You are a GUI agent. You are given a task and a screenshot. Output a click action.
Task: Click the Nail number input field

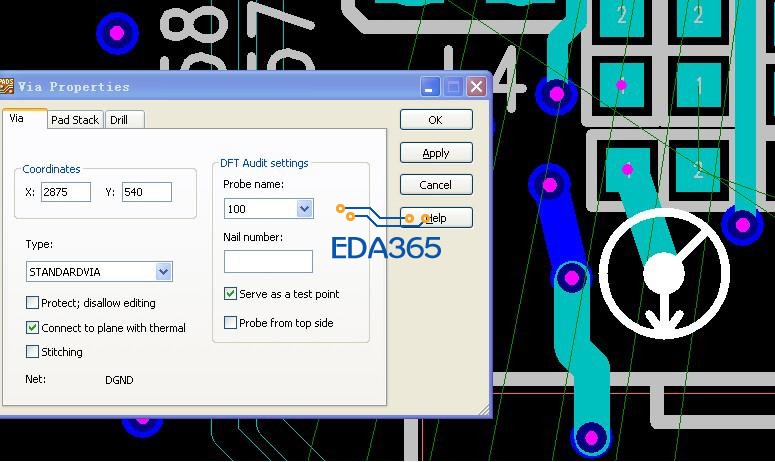coord(268,261)
